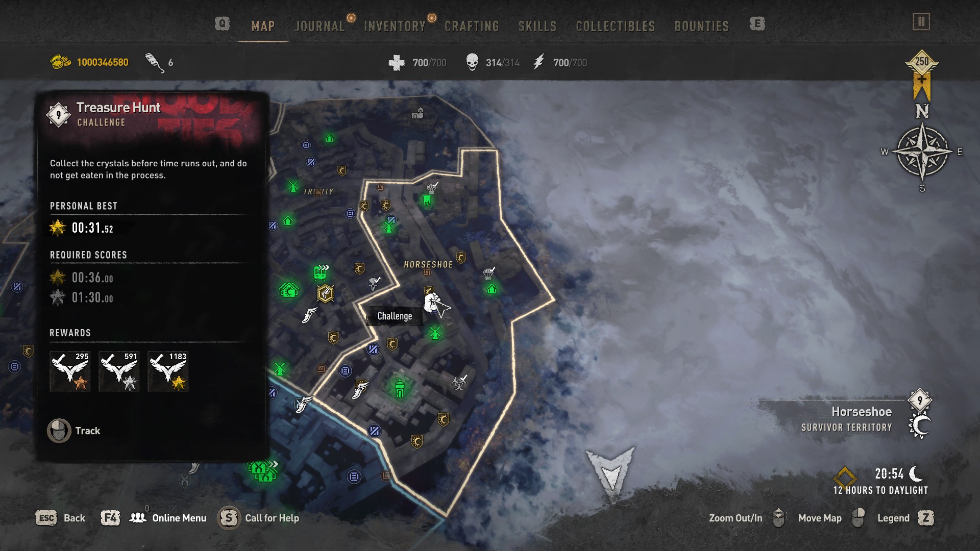This screenshot has width=980, height=551.
Task: Switch to the Inventory tab
Action: pos(395,26)
